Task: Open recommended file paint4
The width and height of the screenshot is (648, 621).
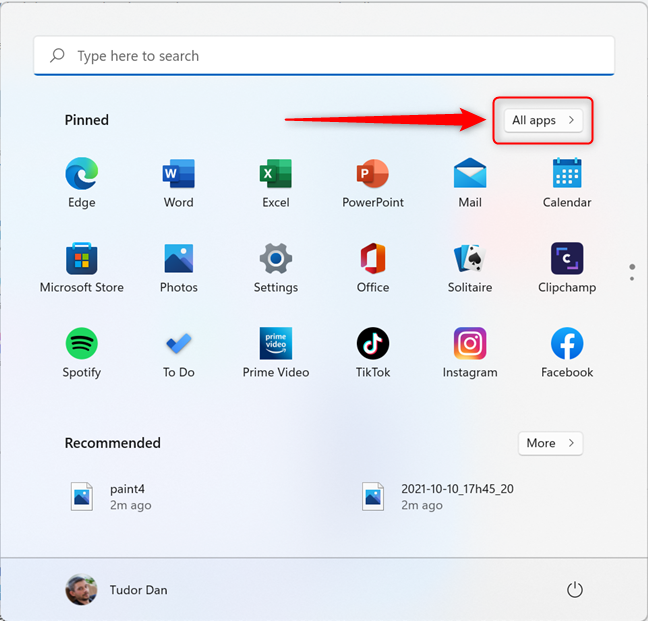Action: coord(112,497)
